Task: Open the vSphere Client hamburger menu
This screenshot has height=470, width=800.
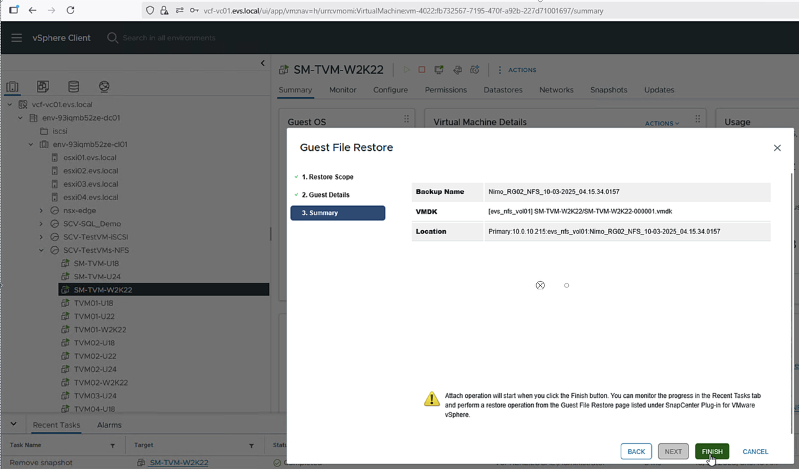Action: (x=16, y=38)
